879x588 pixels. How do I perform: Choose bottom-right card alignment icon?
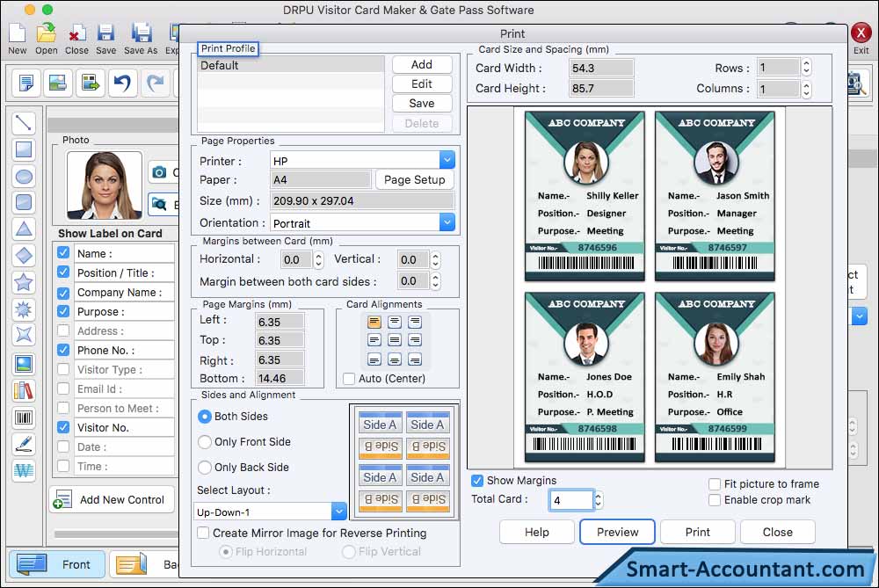pyautogui.click(x=415, y=359)
